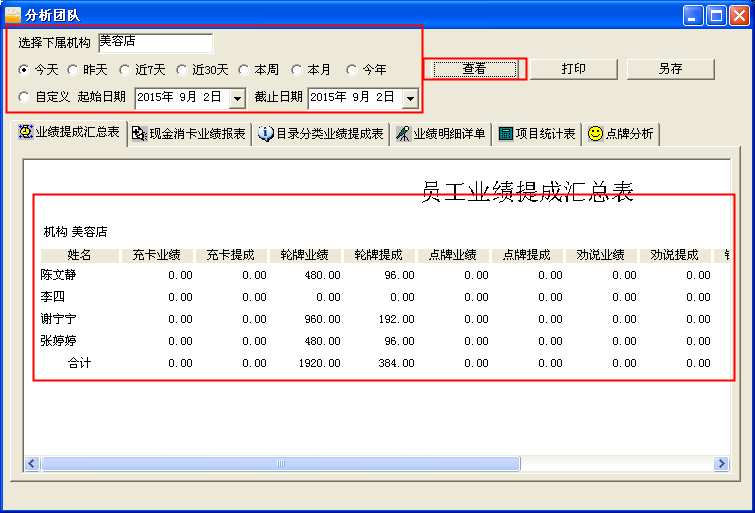
Task: Click the 轮牌提成 column header
Action: tap(379, 255)
